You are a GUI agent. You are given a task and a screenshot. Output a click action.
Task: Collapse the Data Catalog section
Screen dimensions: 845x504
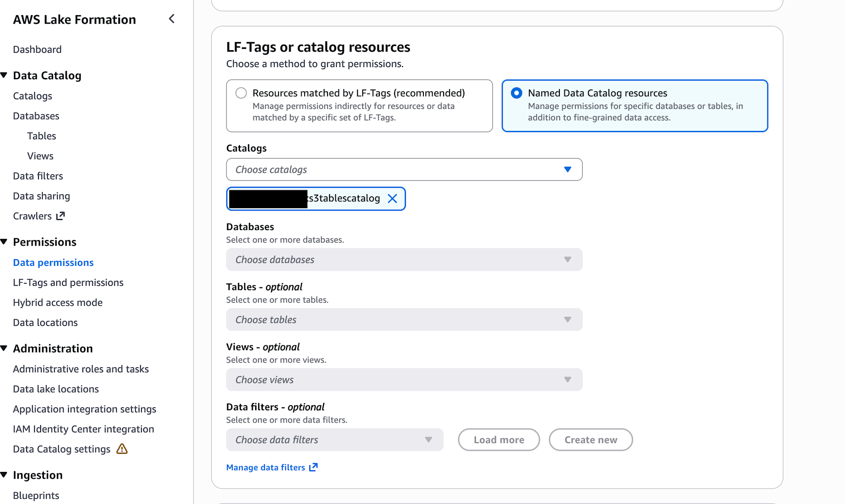(x=4, y=75)
